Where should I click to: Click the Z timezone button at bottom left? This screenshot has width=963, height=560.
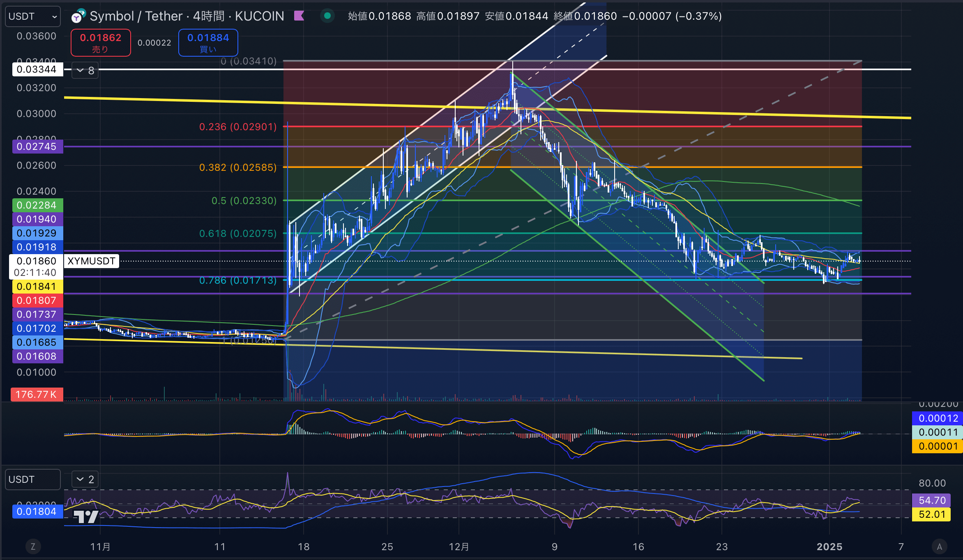coord(33,546)
